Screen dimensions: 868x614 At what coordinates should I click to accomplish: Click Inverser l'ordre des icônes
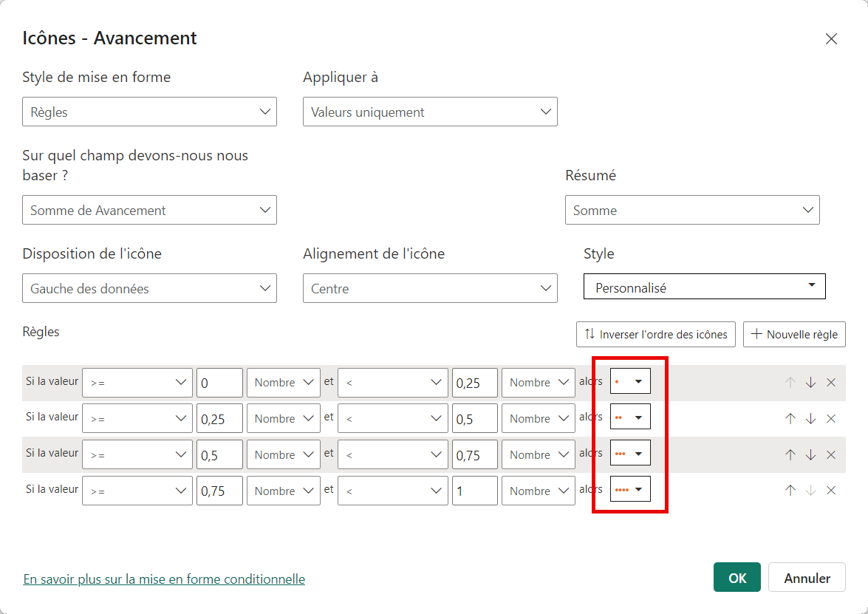click(x=655, y=334)
